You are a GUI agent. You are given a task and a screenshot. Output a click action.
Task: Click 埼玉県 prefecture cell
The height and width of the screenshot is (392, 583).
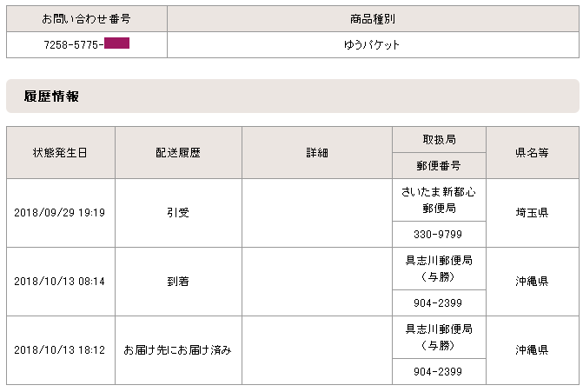click(533, 213)
